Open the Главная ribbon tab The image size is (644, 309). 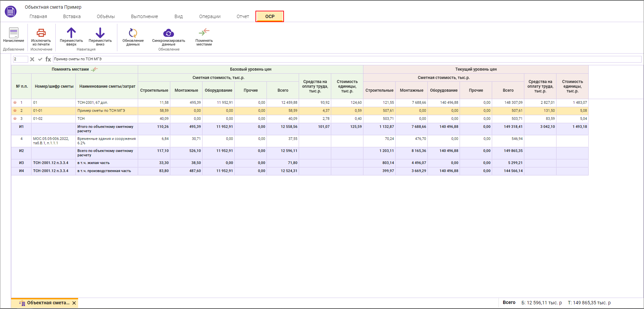tap(38, 16)
